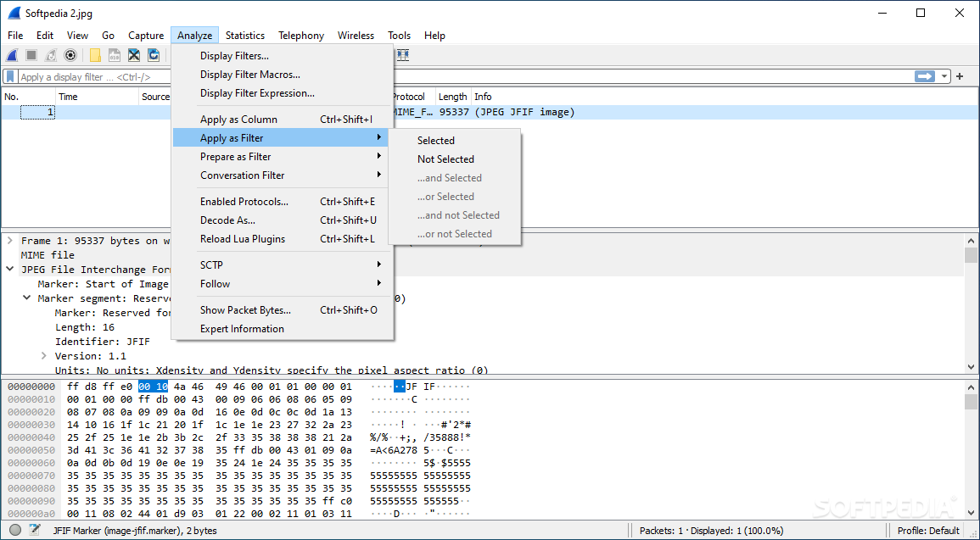Apply filter as Not Selected
Screen dimensions: 980x540
[455, 159]
